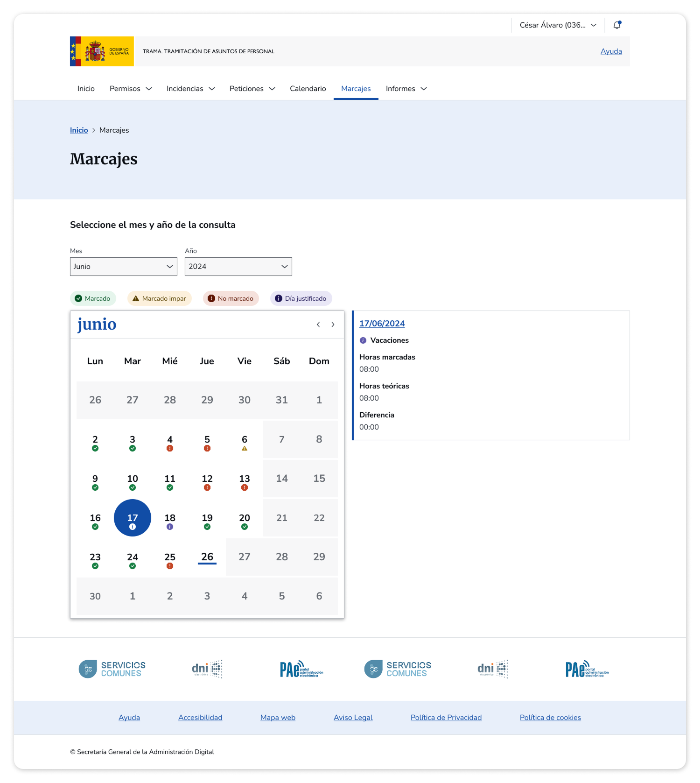Expand the Permisos navigation menu
Image resolution: width=700 pixels, height=783 pixels.
point(131,89)
